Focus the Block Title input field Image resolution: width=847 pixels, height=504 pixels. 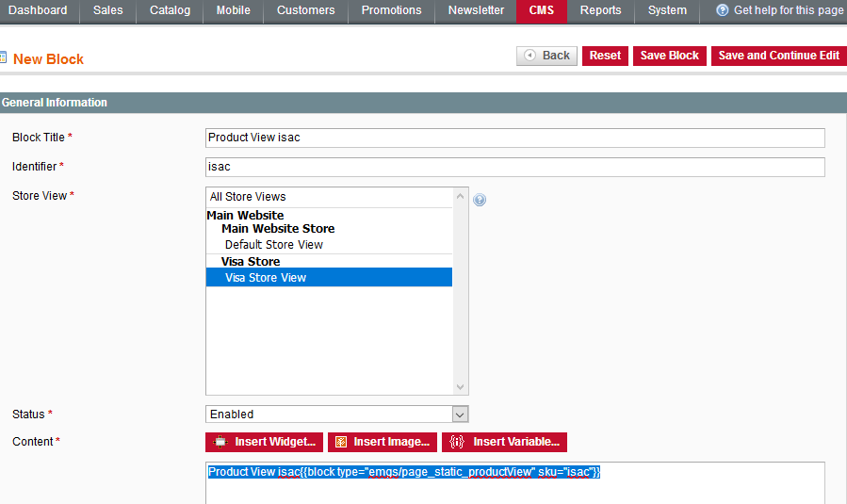click(514, 138)
